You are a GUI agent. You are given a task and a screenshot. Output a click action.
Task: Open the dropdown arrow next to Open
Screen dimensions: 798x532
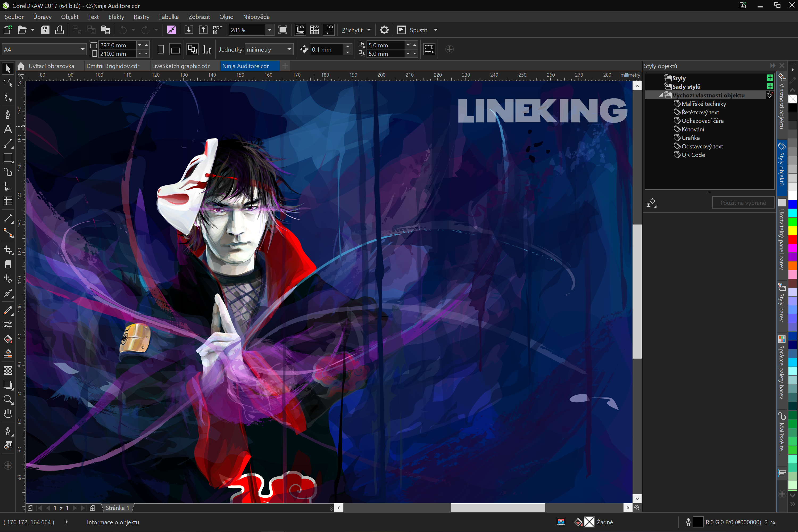[32, 30]
